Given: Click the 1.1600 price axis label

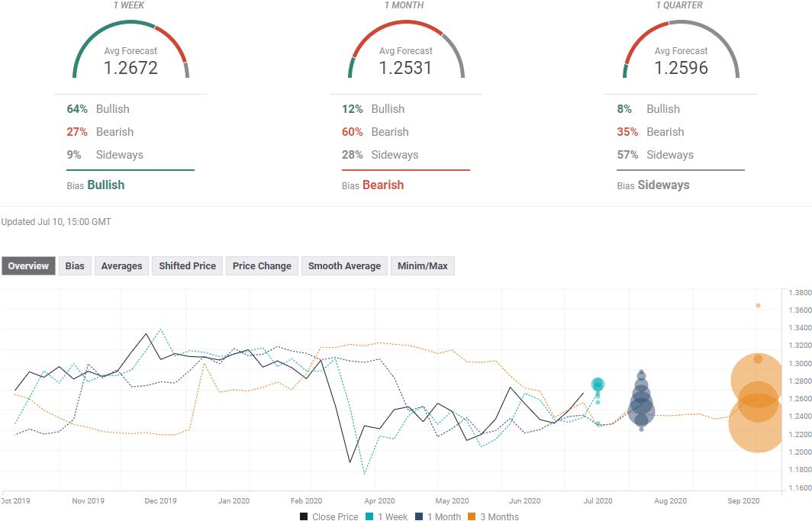Looking at the screenshot, I should (x=800, y=488).
